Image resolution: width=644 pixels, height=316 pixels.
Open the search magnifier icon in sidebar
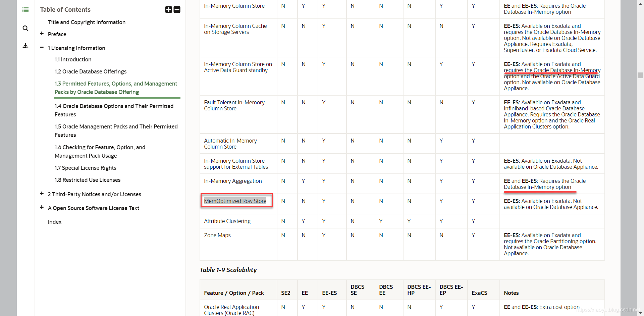25,28
